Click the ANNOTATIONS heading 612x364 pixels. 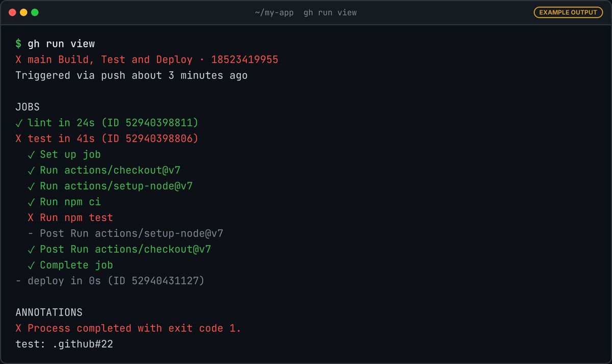click(x=49, y=313)
